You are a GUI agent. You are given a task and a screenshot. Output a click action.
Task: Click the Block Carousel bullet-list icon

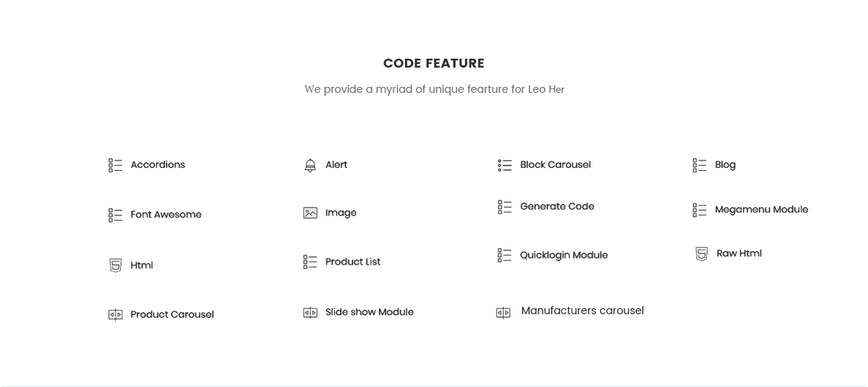[505, 165]
